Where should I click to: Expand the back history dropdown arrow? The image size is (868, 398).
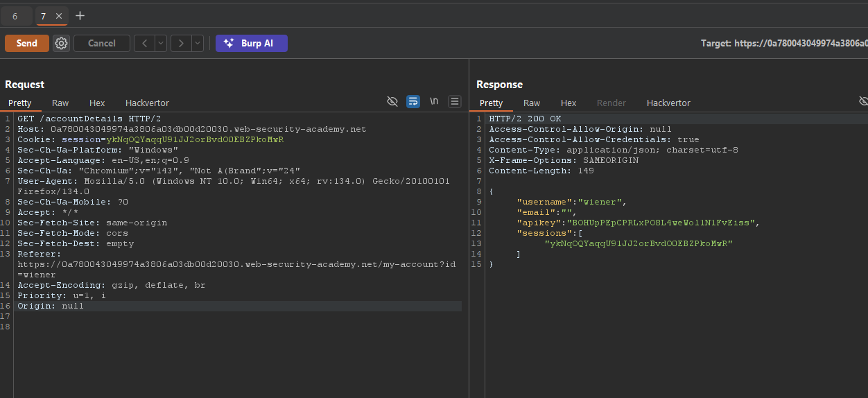coord(161,43)
